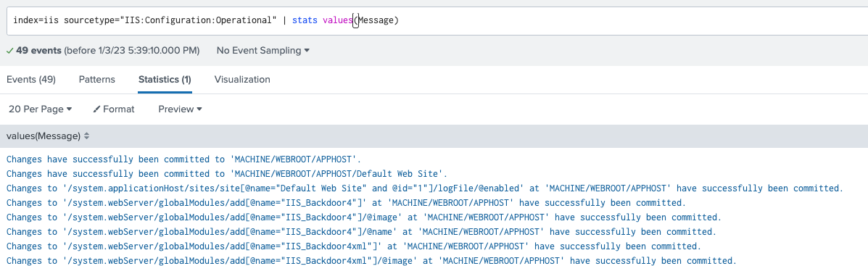Click the IIS_Backdoor4xml @image change message
The image size is (868, 266).
(371, 260)
